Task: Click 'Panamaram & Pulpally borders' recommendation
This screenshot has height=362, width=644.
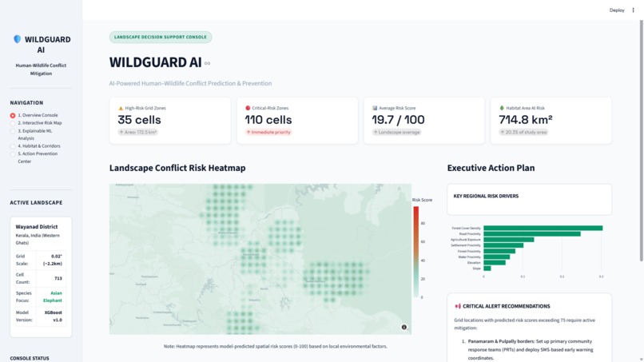Action: [501, 341]
